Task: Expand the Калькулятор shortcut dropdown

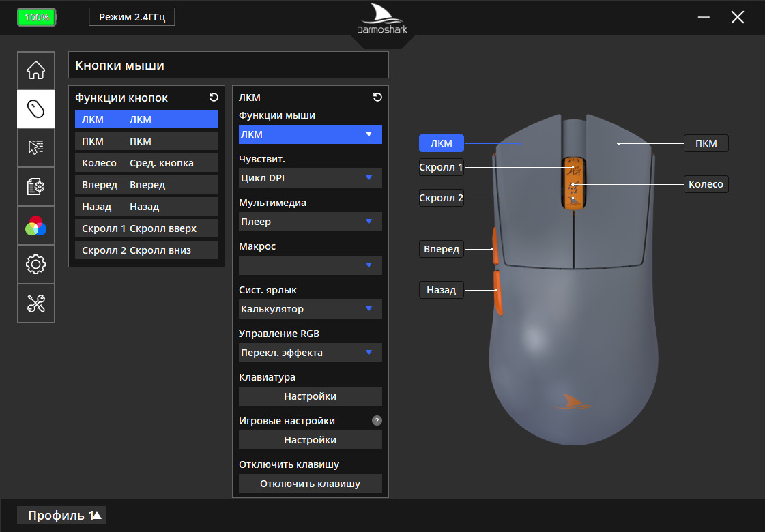Action: point(311,309)
